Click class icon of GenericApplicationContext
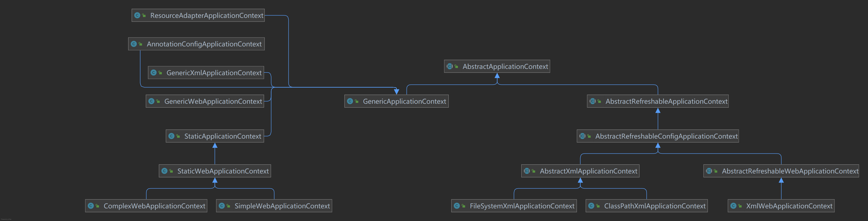Image resolution: width=868 pixels, height=221 pixels. point(350,101)
